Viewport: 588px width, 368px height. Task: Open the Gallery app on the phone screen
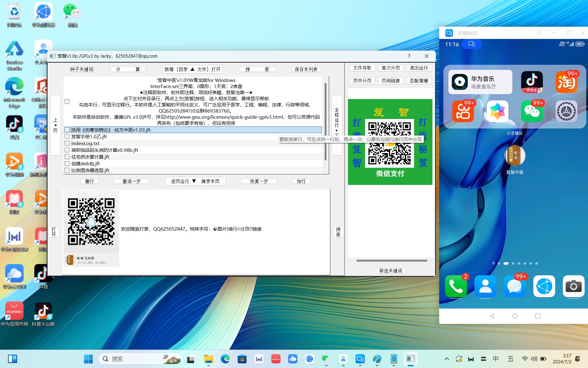[x=497, y=111]
